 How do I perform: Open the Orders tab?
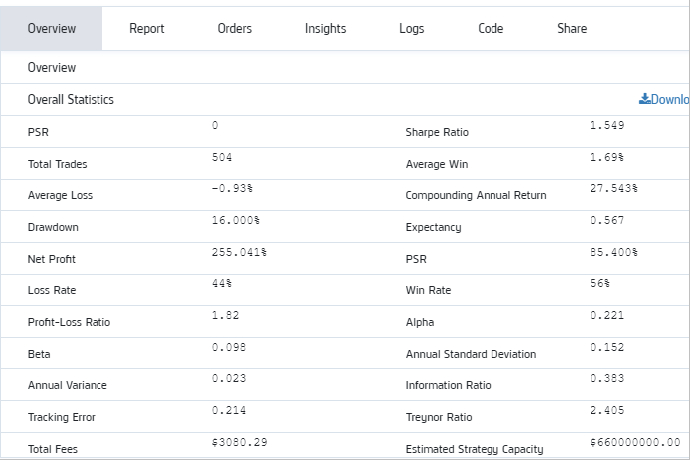tap(235, 28)
